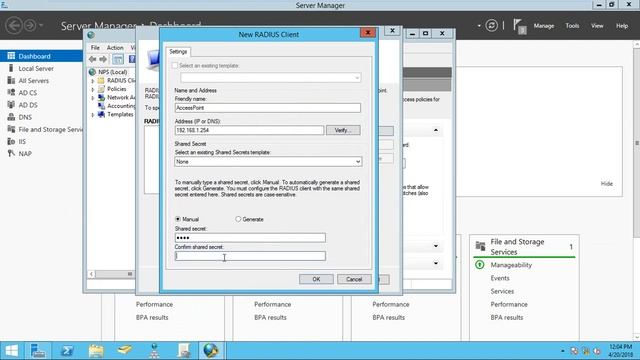Open the Server Manager navigation history dropdown
640x360 pixels.
(x=41, y=25)
